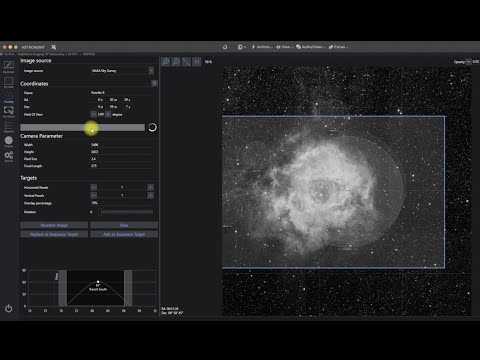Open the Extras menu

338,47
